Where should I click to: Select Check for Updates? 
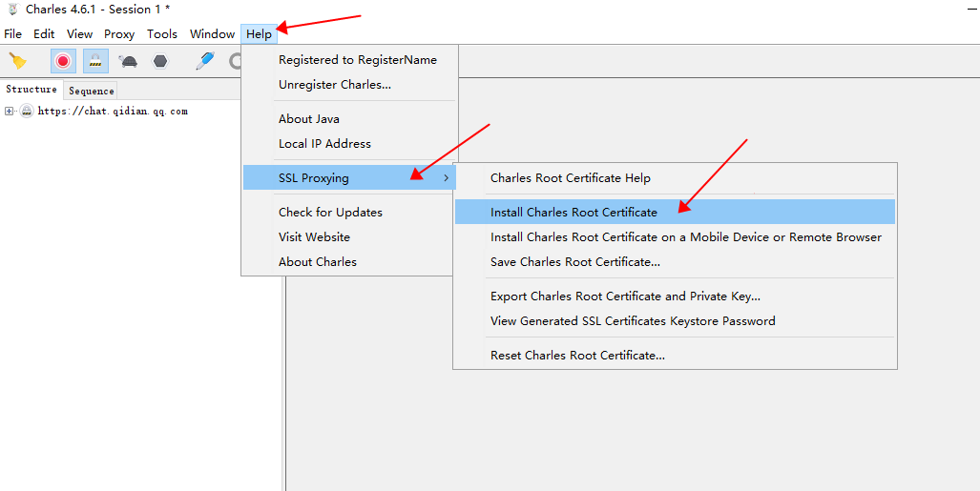pos(350,213)
